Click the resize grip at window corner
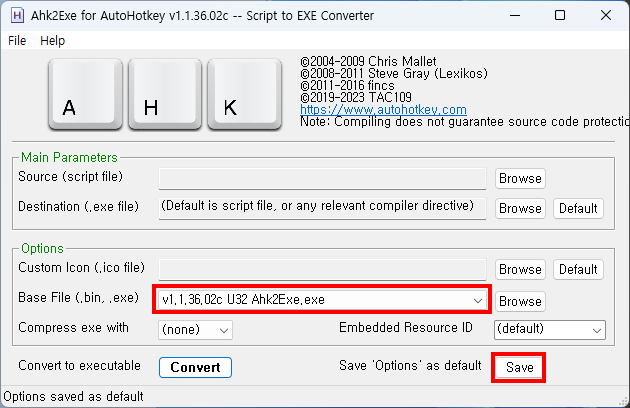630x408 pixels. [x=624, y=401]
